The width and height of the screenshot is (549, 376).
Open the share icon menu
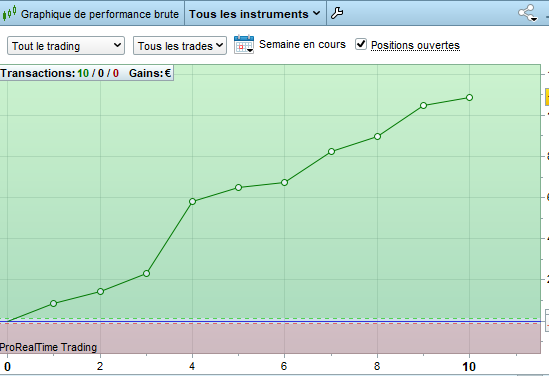tap(528, 13)
